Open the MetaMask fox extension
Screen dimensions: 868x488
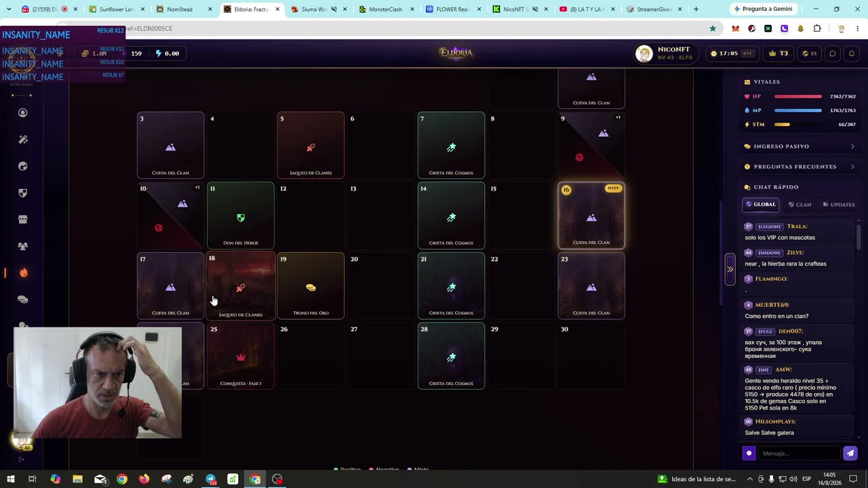click(736, 28)
